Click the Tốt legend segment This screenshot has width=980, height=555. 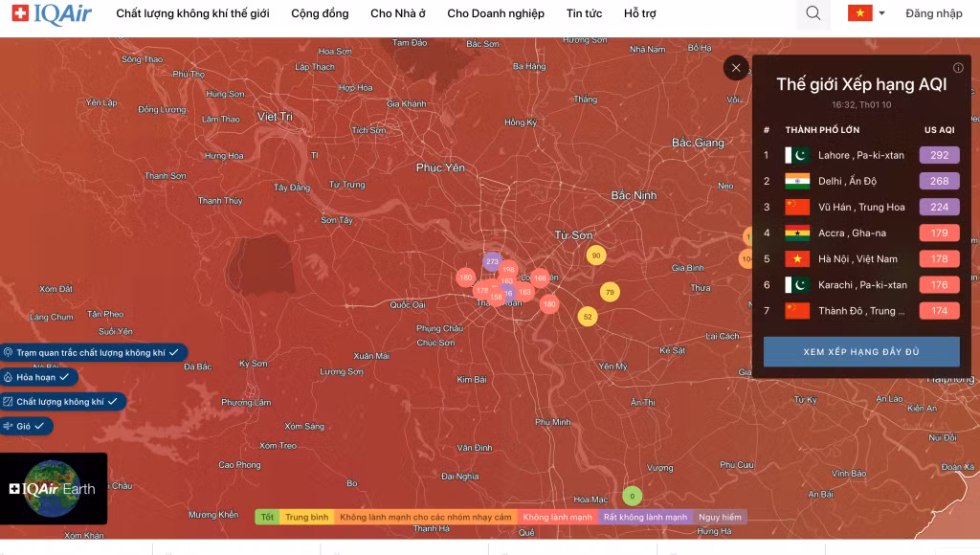[268, 517]
